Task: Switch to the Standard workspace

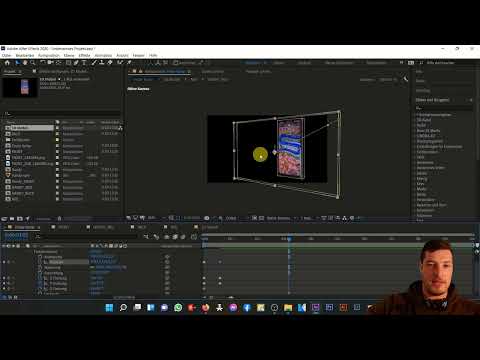Action: pyautogui.click(x=253, y=63)
